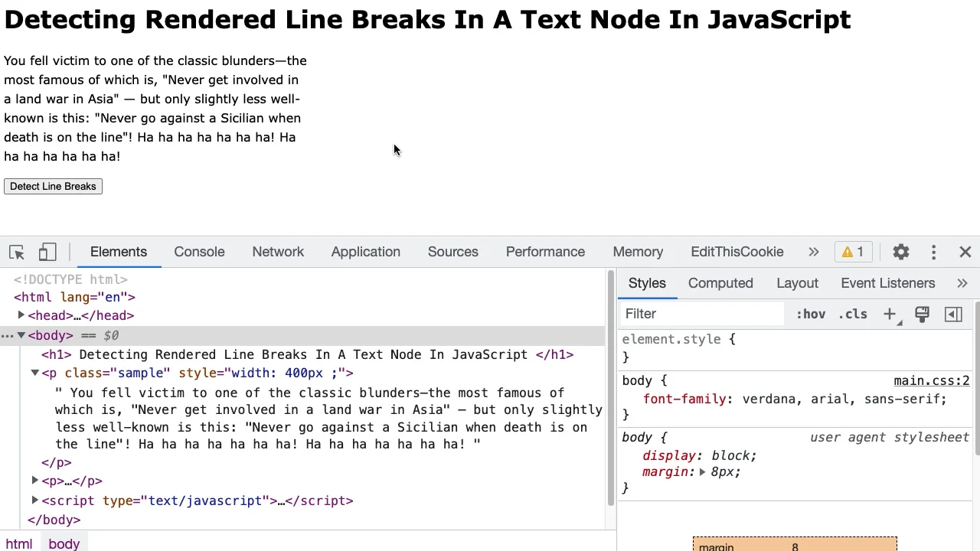Toggle rendering emulations paintbrush icon
This screenshot has height=551, width=980.
coord(922,314)
